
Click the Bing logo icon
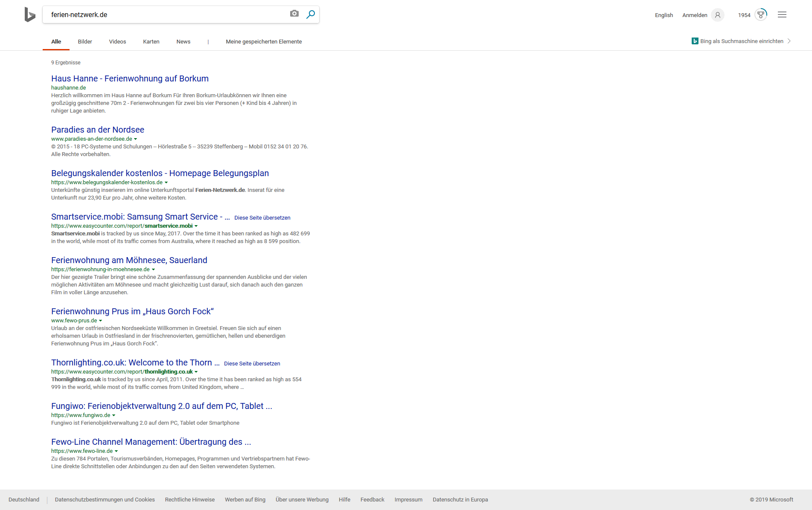tap(29, 15)
